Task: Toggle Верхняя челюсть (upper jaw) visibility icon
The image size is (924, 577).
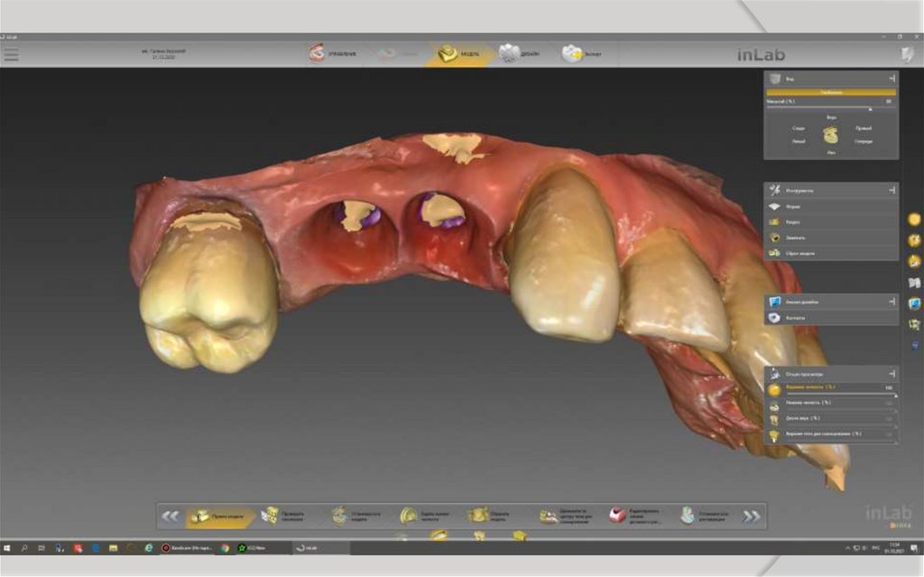Action: pos(774,389)
